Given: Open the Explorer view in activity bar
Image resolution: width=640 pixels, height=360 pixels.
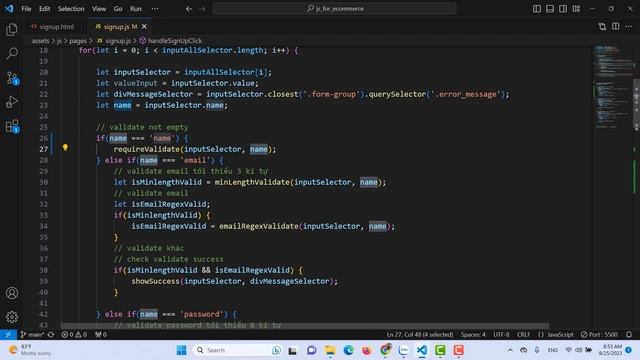Looking at the screenshot, I should pos(12,29).
